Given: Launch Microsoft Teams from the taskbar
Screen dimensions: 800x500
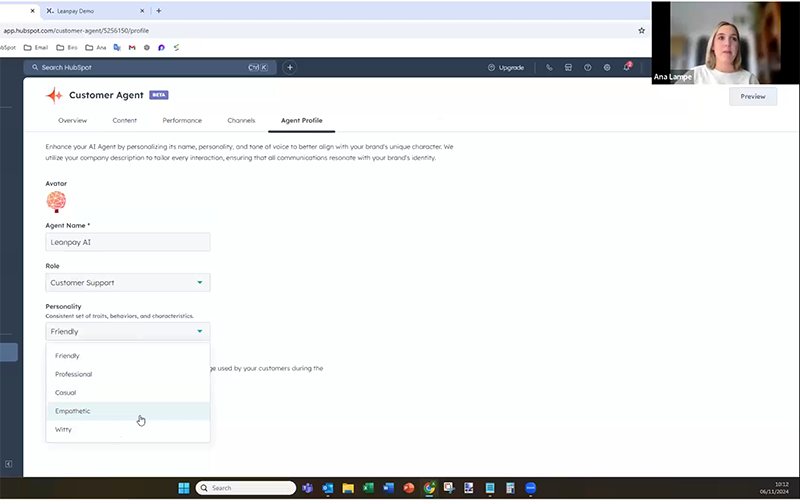Looking at the screenshot, I should coord(307,488).
